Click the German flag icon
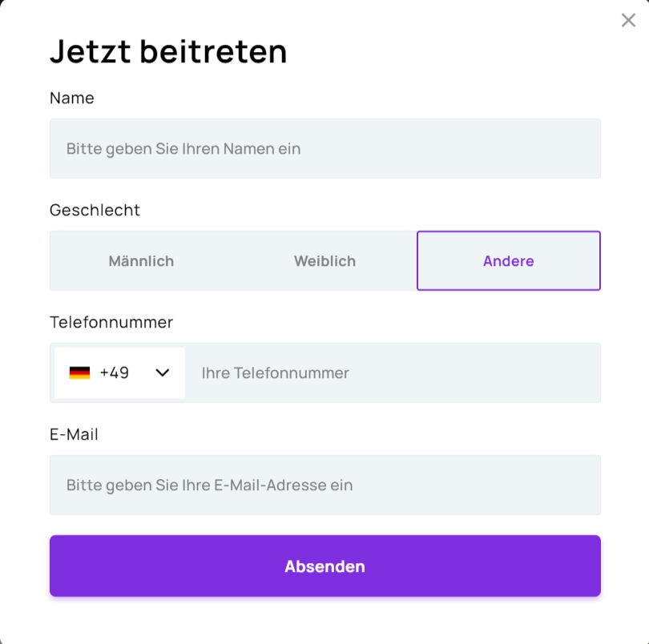 pos(79,372)
